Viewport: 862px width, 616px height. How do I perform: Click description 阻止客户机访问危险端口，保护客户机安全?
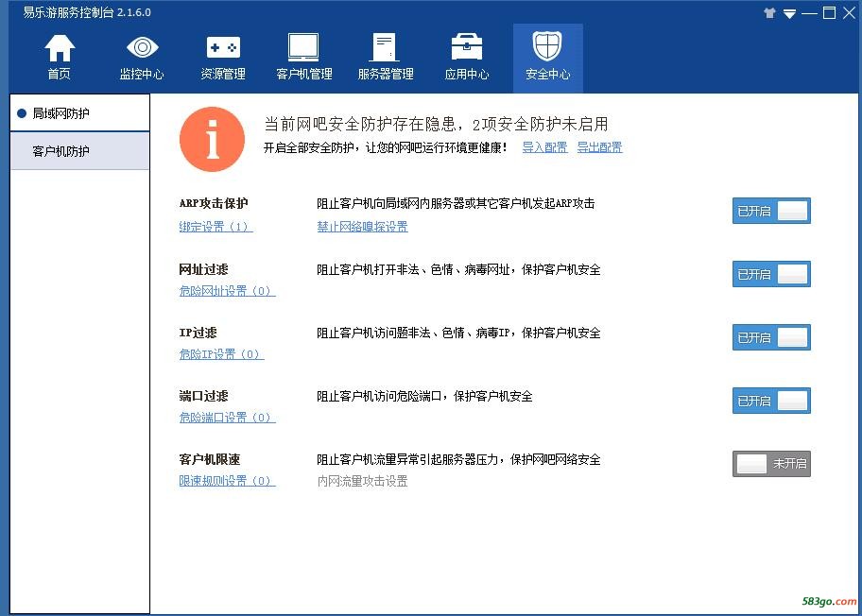point(424,396)
